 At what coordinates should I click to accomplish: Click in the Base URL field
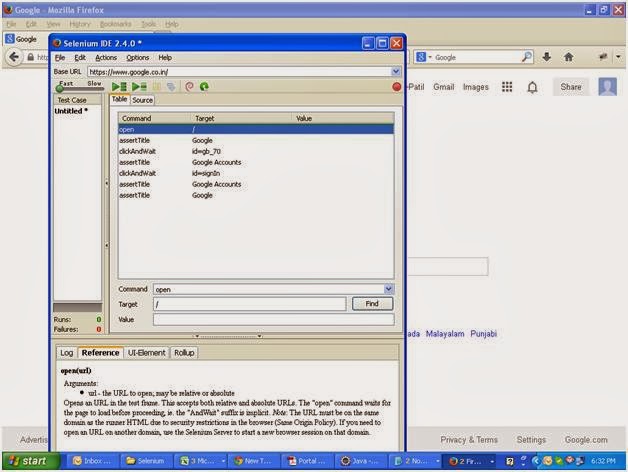coord(239,72)
